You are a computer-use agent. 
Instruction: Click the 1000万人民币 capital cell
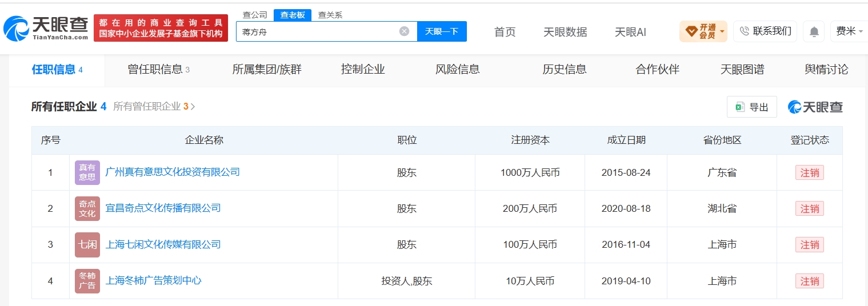click(530, 172)
